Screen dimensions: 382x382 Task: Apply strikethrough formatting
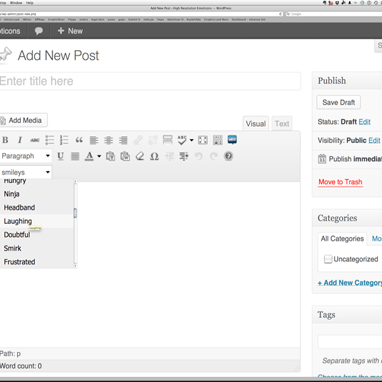coord(35,140)
